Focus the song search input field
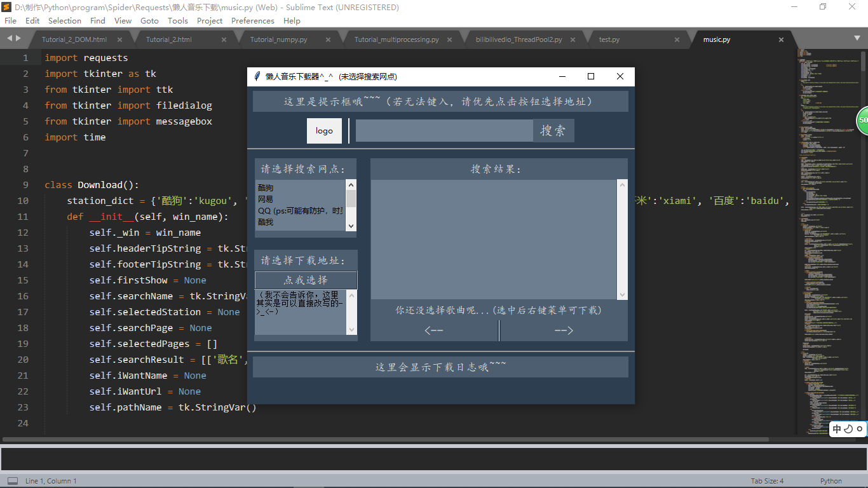868x488 pixels. (x=444, y=130)
